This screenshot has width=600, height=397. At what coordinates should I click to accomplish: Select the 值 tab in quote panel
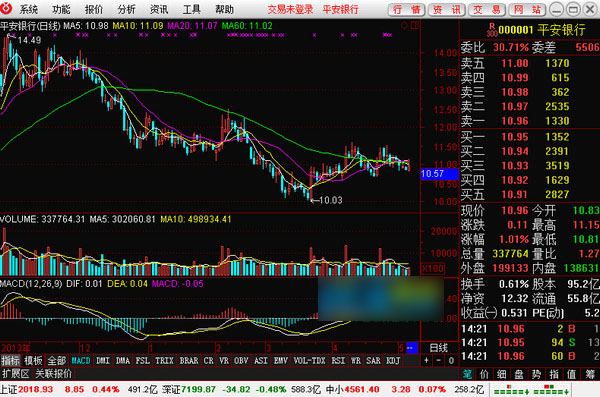coord(572,374)
